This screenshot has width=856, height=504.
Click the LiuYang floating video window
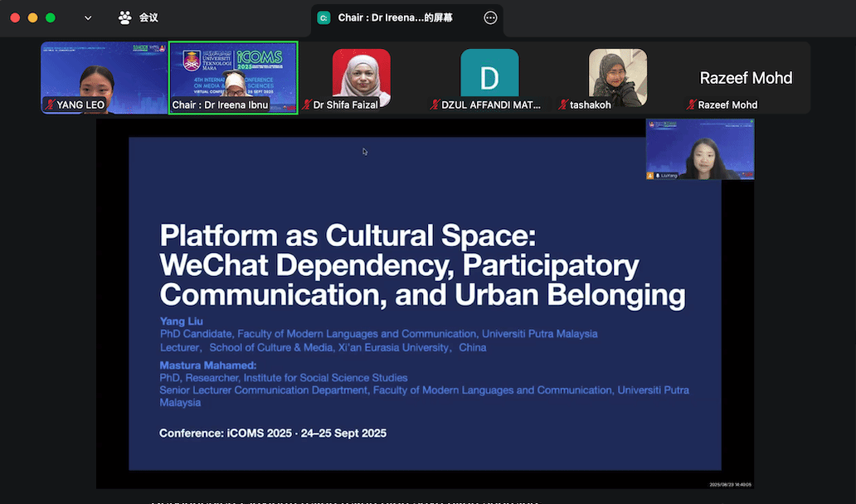point(700,148)
